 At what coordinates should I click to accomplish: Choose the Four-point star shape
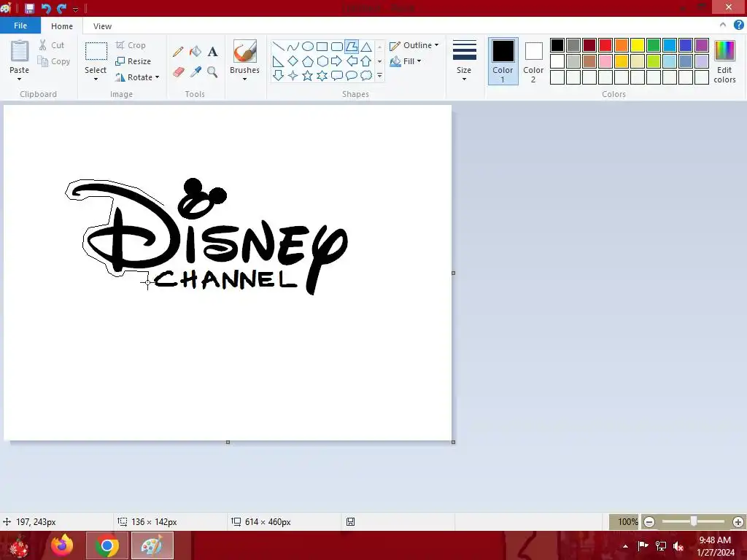click(x=293, y=75)
